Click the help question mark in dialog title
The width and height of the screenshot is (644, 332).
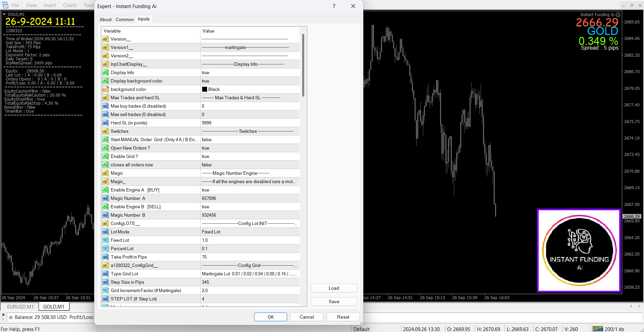point(334,6)
